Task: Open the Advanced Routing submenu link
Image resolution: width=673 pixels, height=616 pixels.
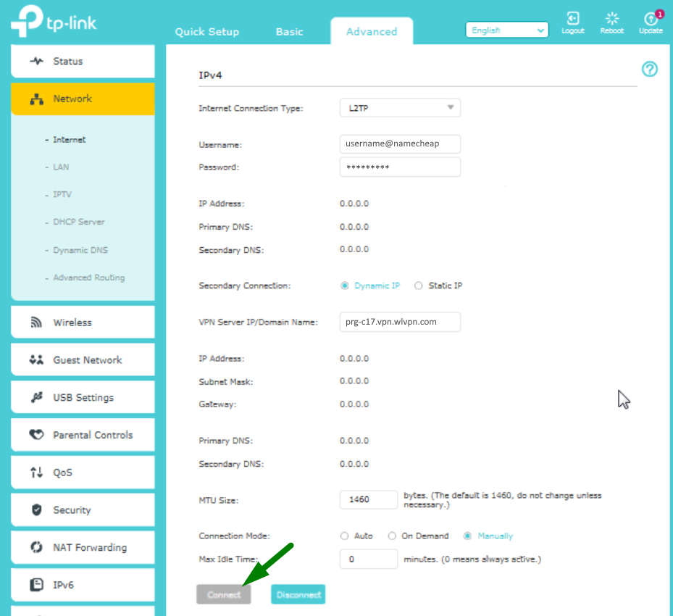Action: pos(89,278)
